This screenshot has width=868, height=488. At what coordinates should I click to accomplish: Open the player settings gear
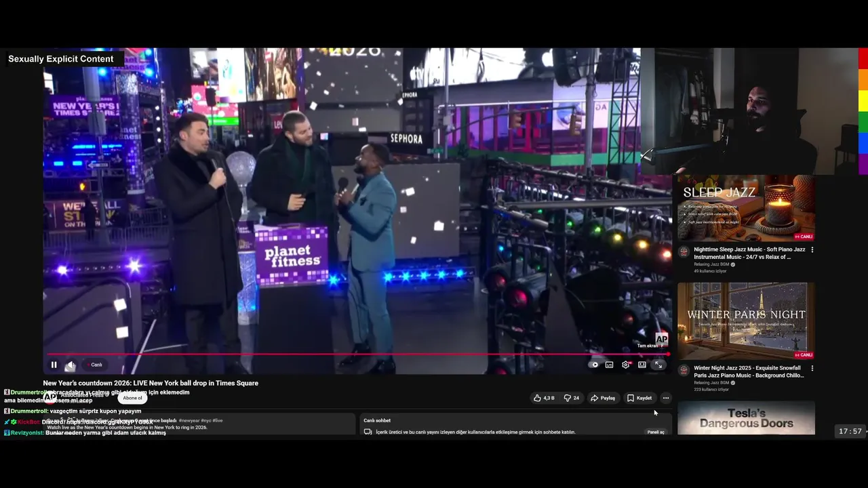[625, 365]
